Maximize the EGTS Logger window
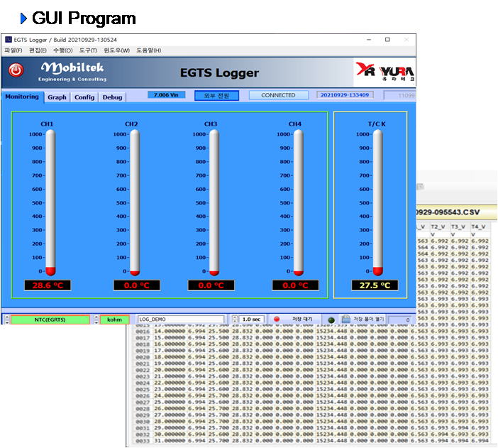 [387, 40]
